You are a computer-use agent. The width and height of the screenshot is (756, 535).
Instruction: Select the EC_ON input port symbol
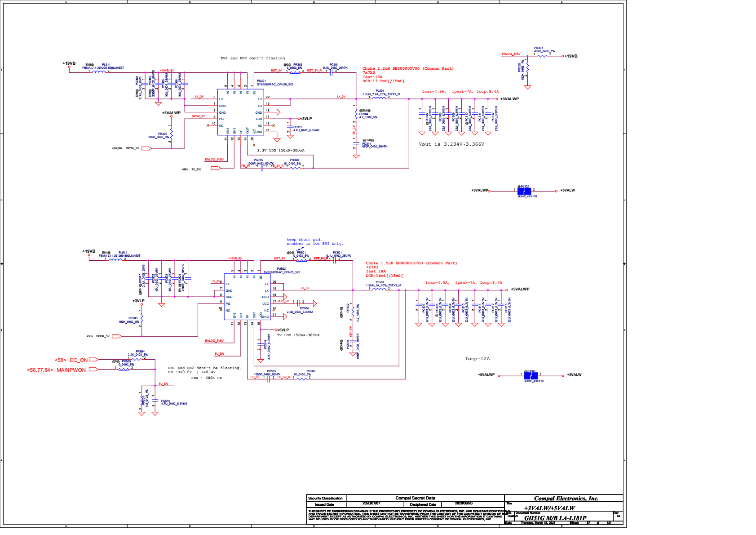(x=94, y=359)
